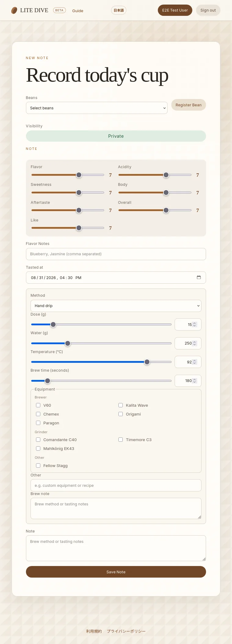Screen dimensions: 232x644
Task: Click the Register Bean button
Action: pos(189,105)
